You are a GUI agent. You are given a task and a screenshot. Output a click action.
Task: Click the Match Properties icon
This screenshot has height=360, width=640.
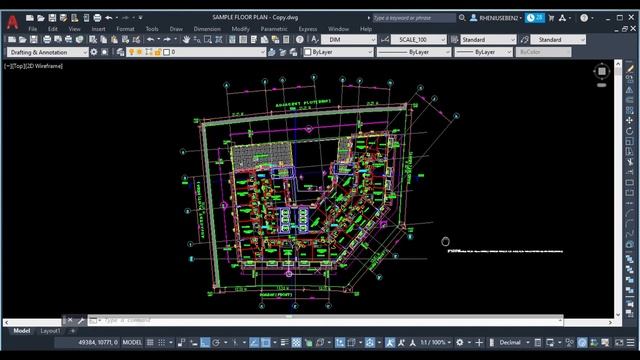click(136, 40)
